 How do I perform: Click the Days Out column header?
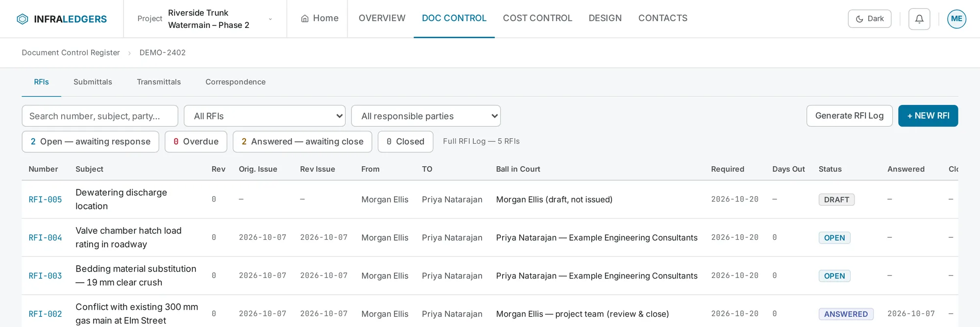click(788, 169)
